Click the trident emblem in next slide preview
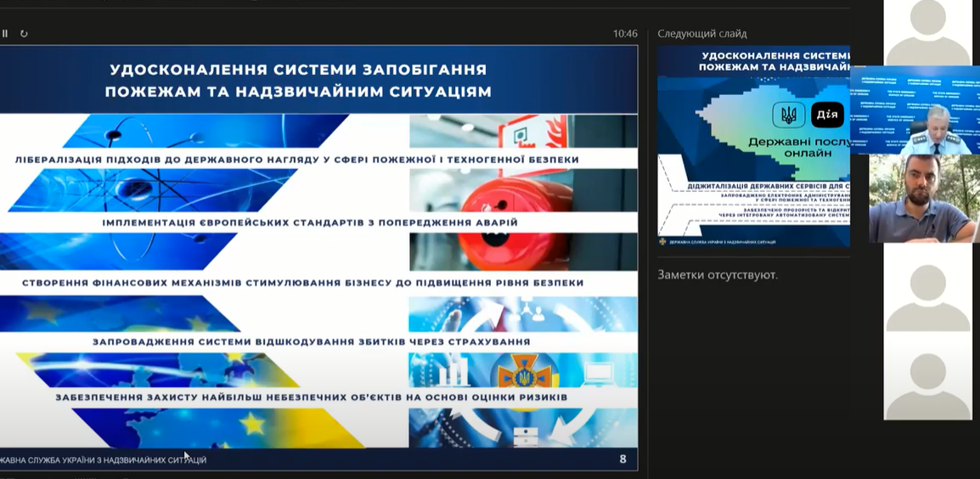This screenshot has height=479, width=980. (x=788, y=115)
